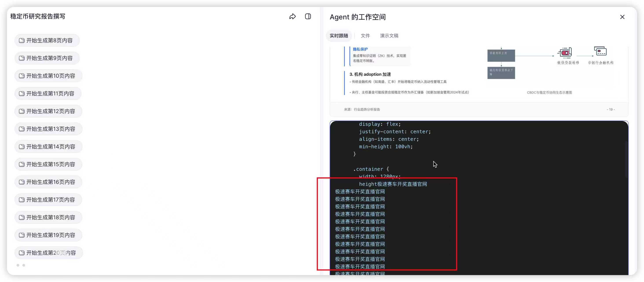The height and width of the screenshot is (282, 644).
Task: Click the icon in 开始生成第14页内容
Action: coord(22,147)
